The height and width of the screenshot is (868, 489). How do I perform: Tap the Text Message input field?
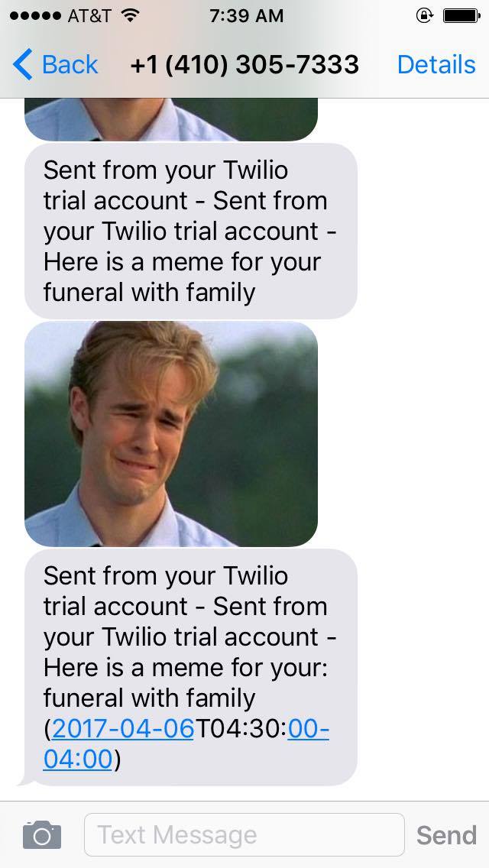click(x=244, y=835)
